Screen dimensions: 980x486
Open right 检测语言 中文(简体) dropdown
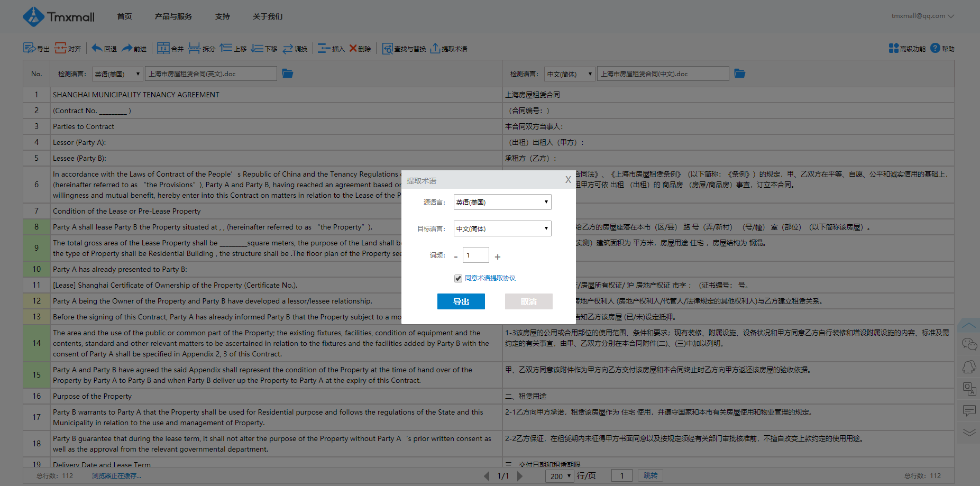click(x=570, y=74)
